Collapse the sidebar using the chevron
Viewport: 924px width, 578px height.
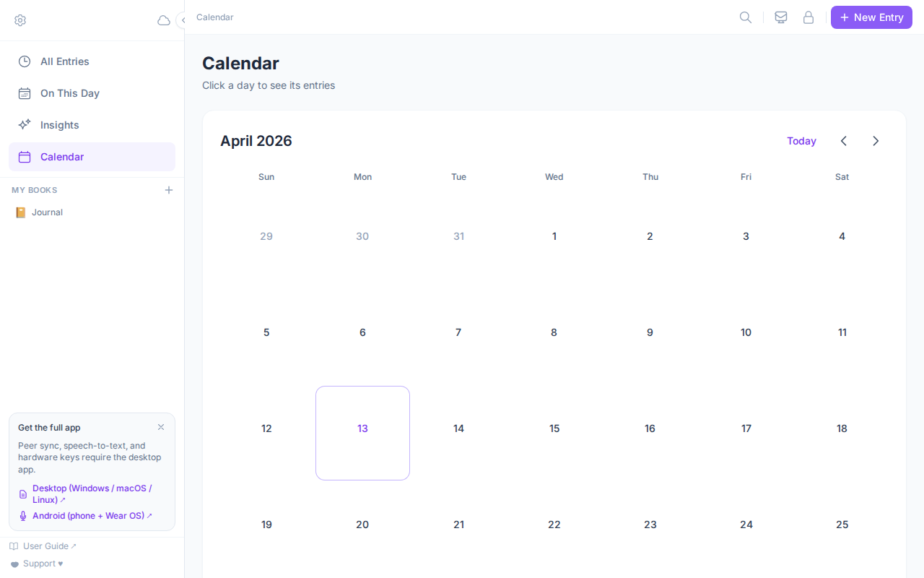[x=181, y=20]
